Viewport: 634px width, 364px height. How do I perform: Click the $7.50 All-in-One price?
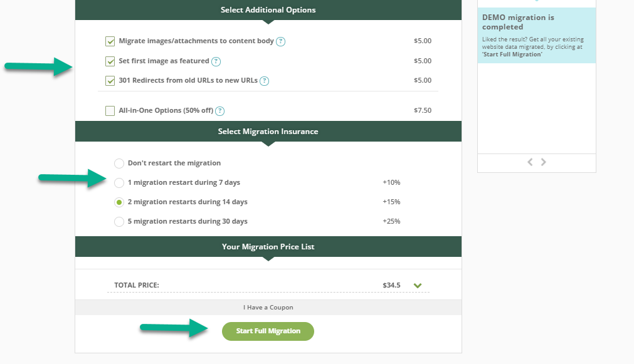click(x=423, y=110)
